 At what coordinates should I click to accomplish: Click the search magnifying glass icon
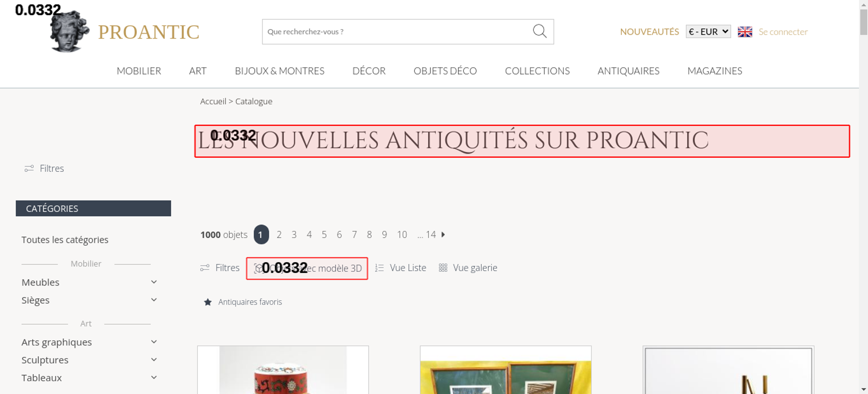(x=539, y=31)
